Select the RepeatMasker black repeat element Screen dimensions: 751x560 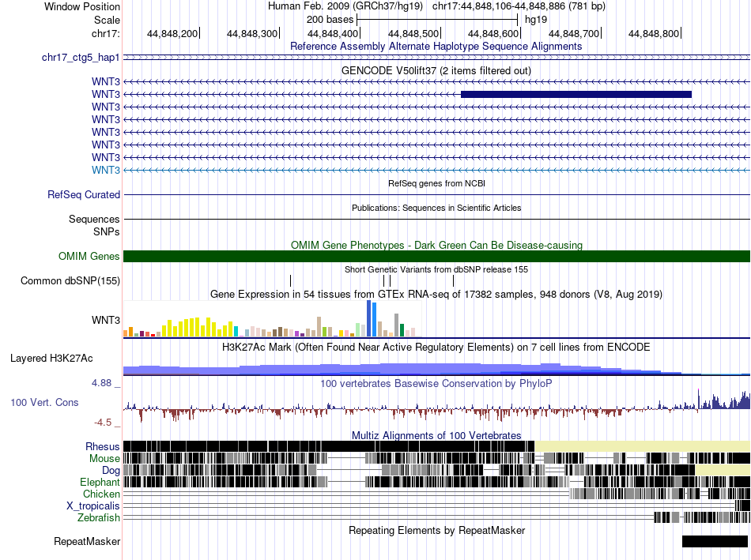[715, 541]
